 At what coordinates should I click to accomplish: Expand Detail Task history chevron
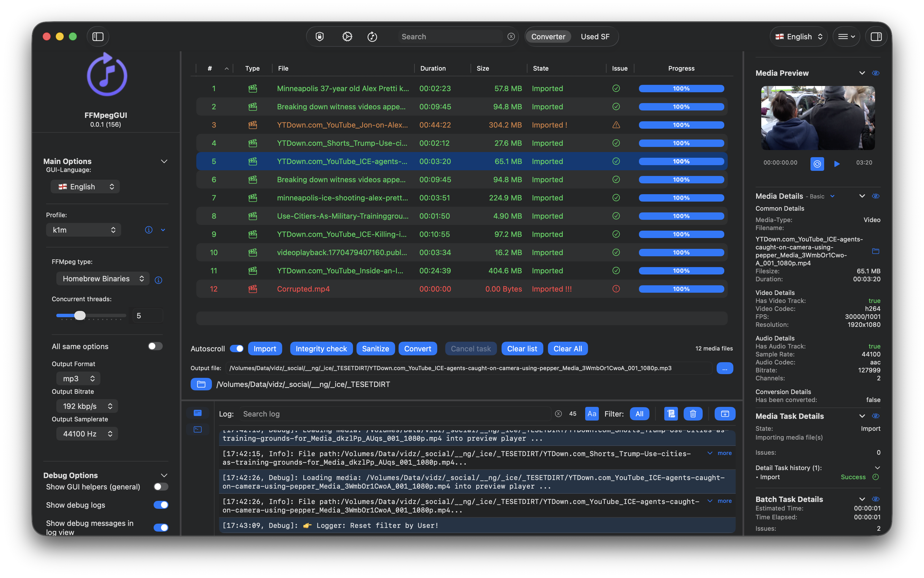pyautogui.click(x=877, y=468)
